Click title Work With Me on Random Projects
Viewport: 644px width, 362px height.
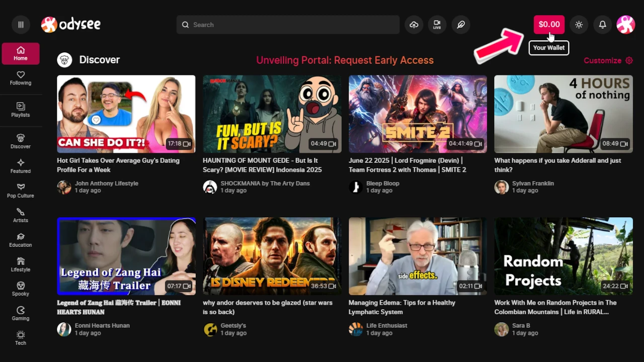click(555, 307)
